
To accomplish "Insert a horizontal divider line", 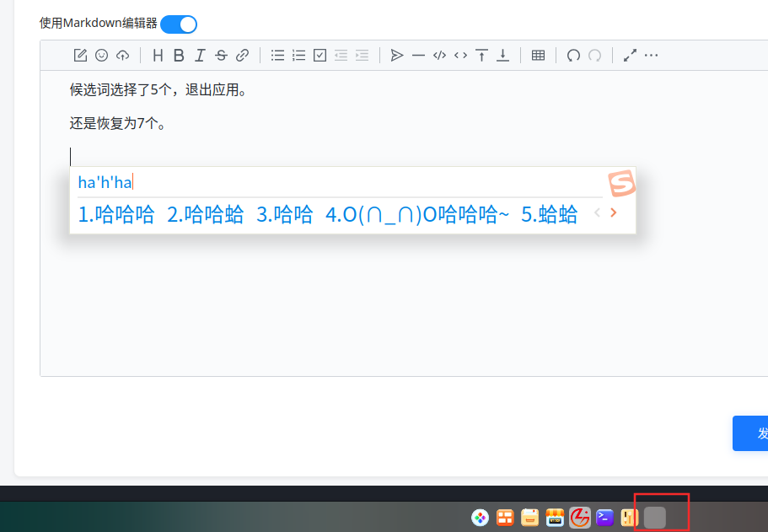I will (418, 56).
